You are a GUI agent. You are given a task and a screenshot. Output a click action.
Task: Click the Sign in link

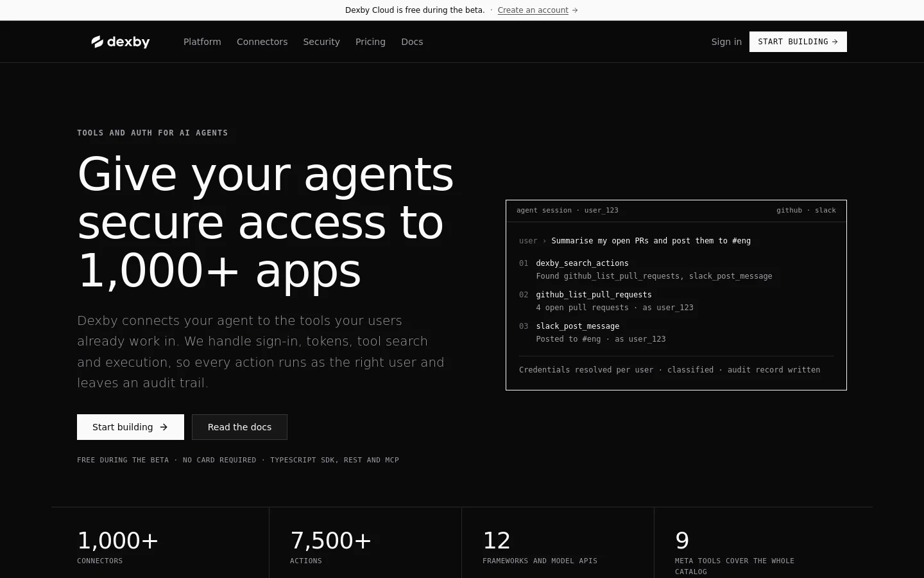point(726,42)
